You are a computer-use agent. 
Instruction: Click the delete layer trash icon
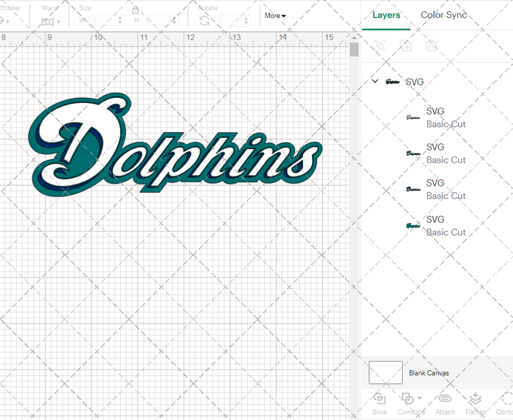432,46
